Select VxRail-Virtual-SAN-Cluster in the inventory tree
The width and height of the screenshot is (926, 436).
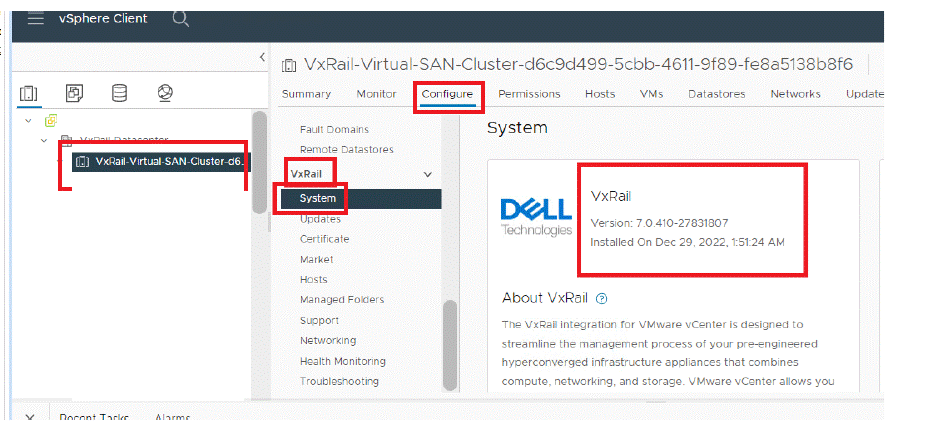click(161, 161)
